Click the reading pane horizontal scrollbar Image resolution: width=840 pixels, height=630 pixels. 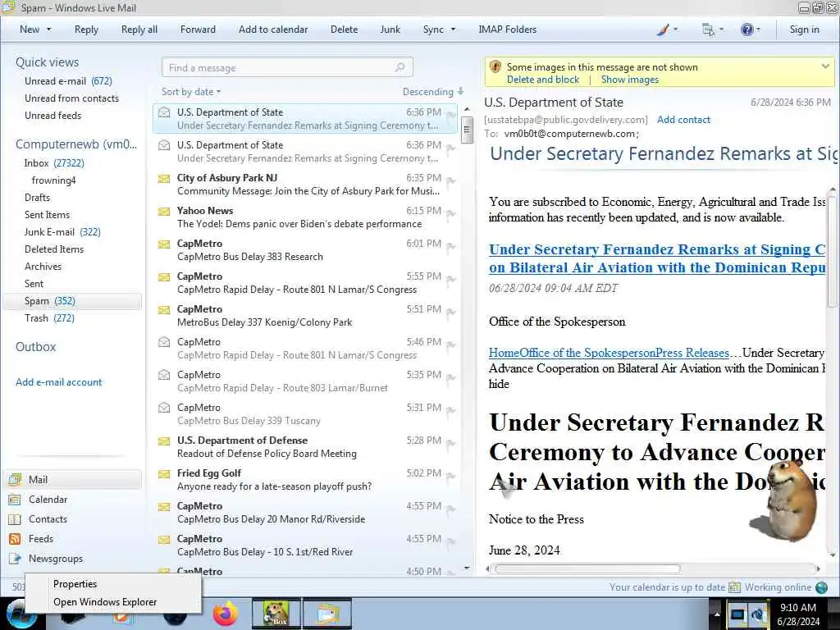[x=587, y=569]
